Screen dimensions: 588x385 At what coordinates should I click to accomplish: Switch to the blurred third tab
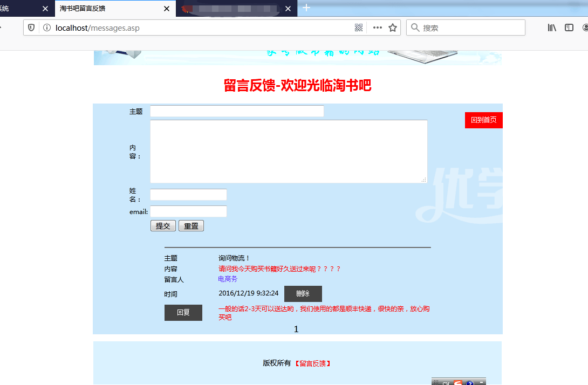coord(232,9)
